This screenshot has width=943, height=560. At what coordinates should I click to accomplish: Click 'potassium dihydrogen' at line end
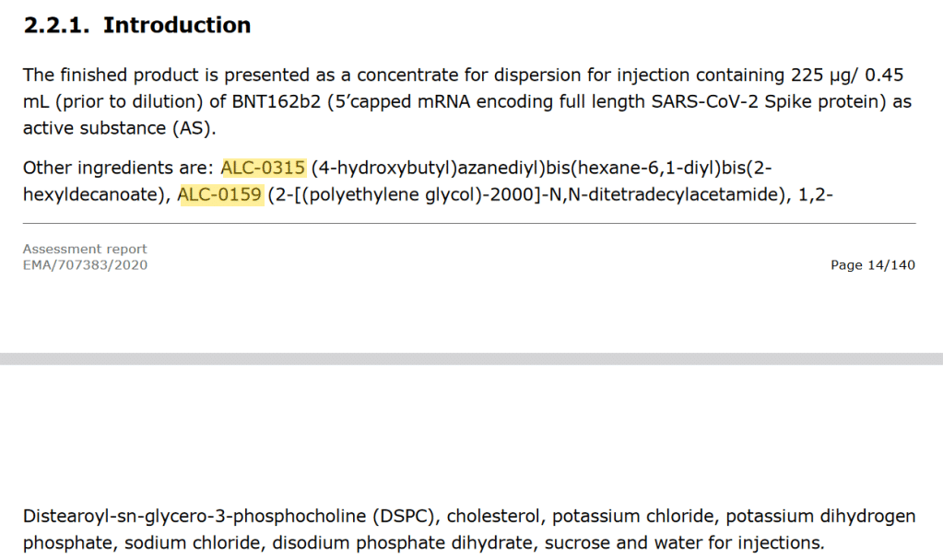[820, 516]
